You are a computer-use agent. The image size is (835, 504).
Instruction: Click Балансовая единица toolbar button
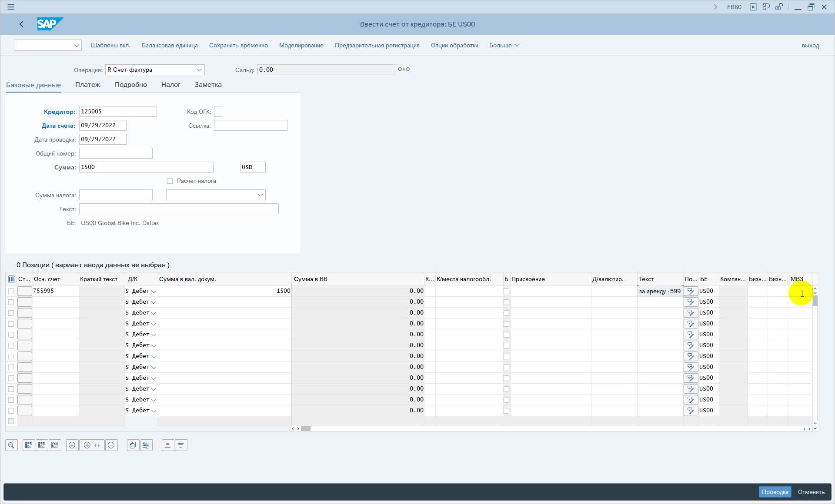click(x=170, y=45)
